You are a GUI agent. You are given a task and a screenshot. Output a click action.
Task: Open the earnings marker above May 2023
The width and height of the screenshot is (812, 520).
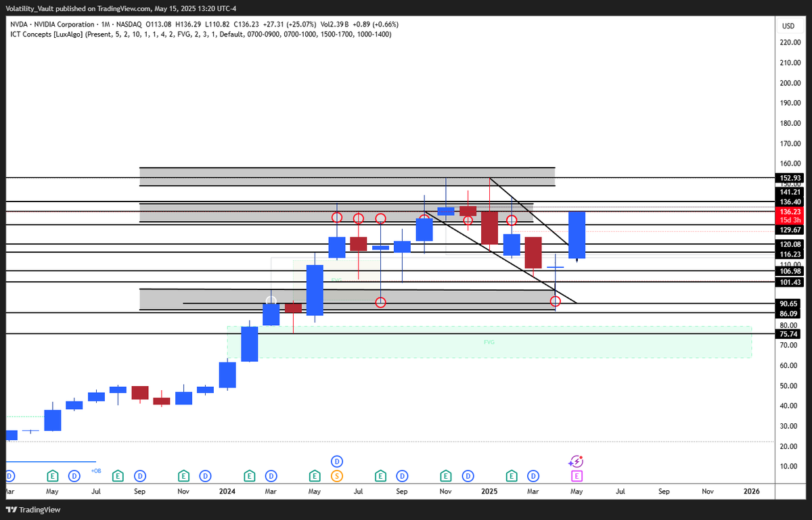pyautogui.click(x=53, y=475)
